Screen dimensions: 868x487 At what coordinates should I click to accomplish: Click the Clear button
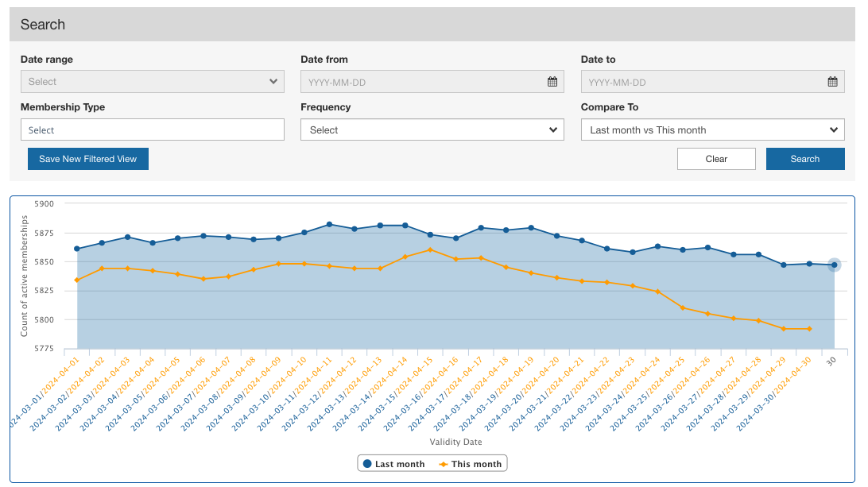[716, 159]
